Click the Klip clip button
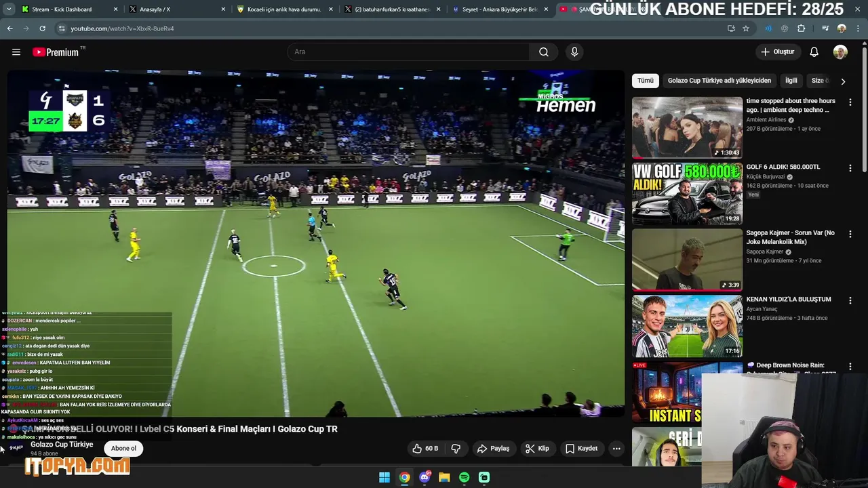 [x=537, y=449]
